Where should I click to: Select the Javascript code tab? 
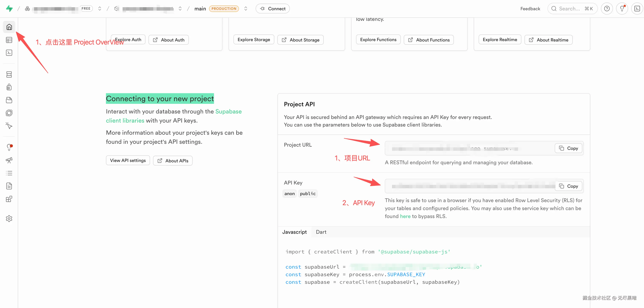[294, 232]
